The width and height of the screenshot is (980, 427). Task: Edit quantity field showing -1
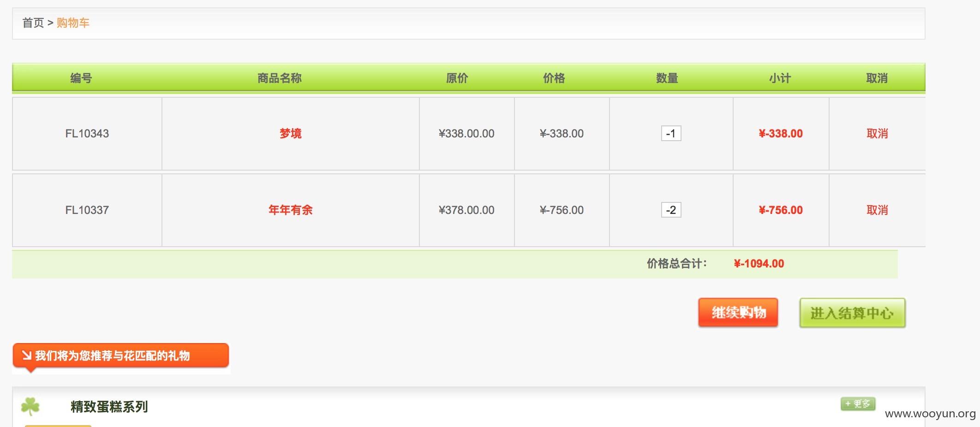[x=671, y=133]
